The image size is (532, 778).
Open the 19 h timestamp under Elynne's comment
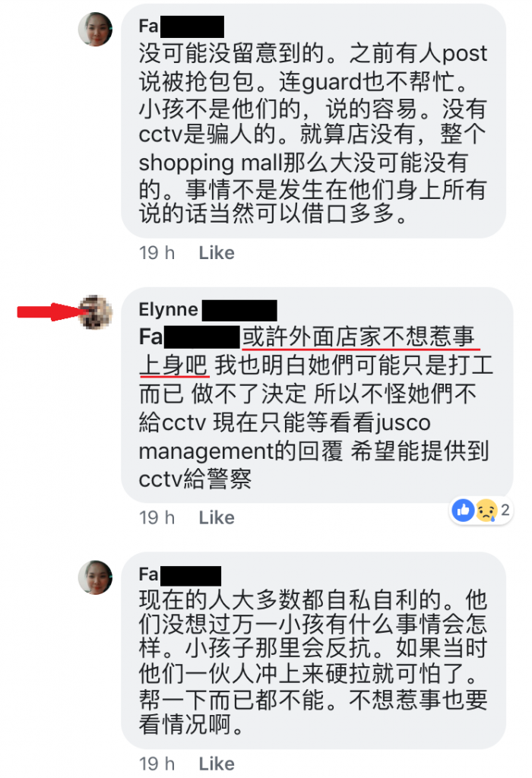click(x=157, y=517)
